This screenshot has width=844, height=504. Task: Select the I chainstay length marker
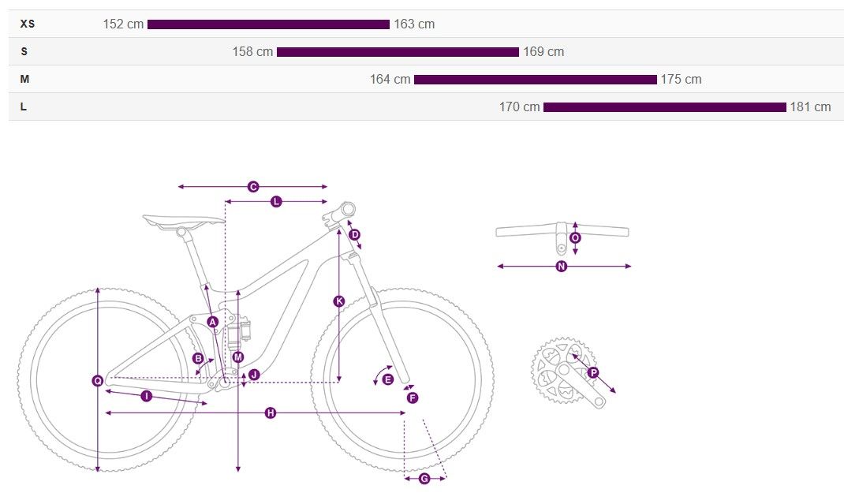(x=146, y=396)
